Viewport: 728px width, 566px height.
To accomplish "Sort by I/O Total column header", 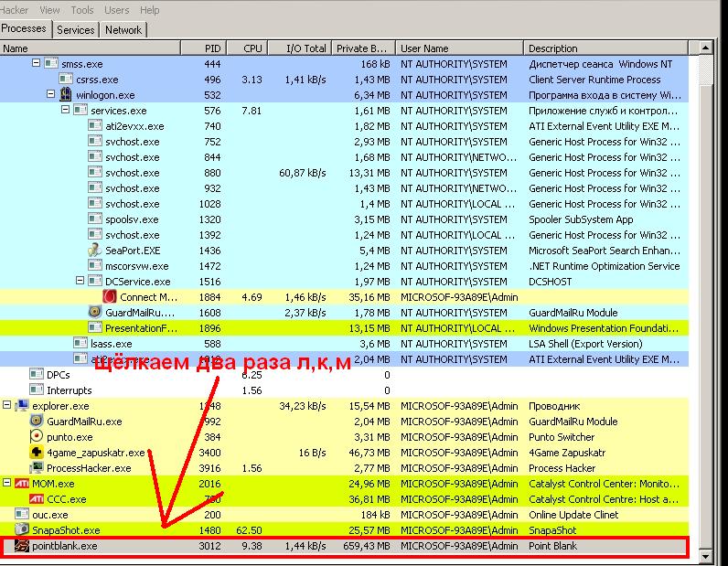I will [x=300, y=48].
